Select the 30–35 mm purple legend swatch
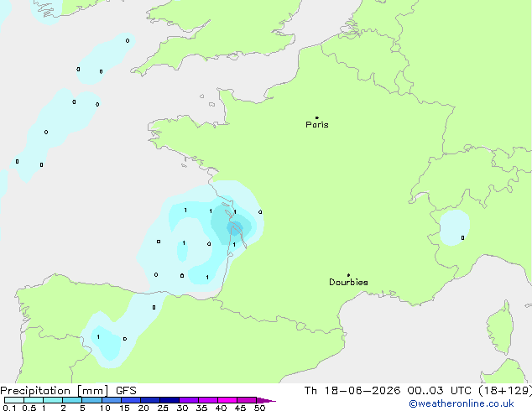Image resolution: width=532 pixels, height=411 pixels. [x=188, y=400]
